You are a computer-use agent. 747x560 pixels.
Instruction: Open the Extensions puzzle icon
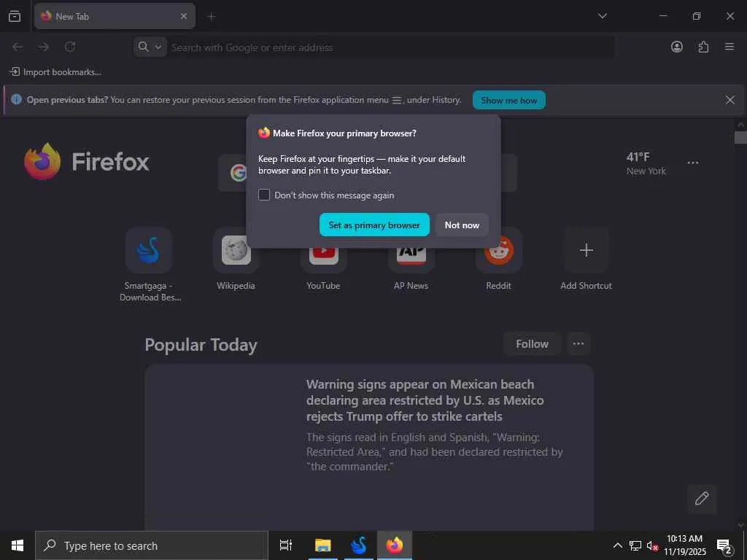(x=703, y=47)
